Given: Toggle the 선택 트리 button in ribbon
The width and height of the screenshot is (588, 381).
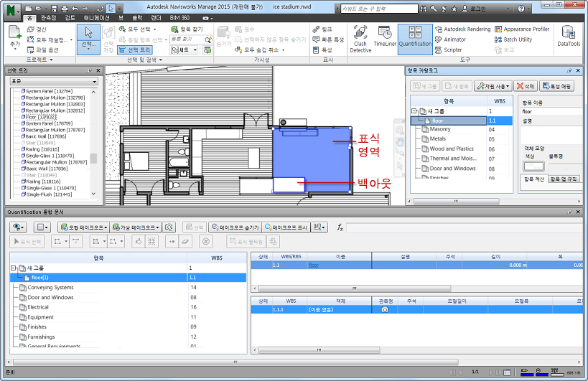Looking at the screenshot, I should (x=135, y=50).
